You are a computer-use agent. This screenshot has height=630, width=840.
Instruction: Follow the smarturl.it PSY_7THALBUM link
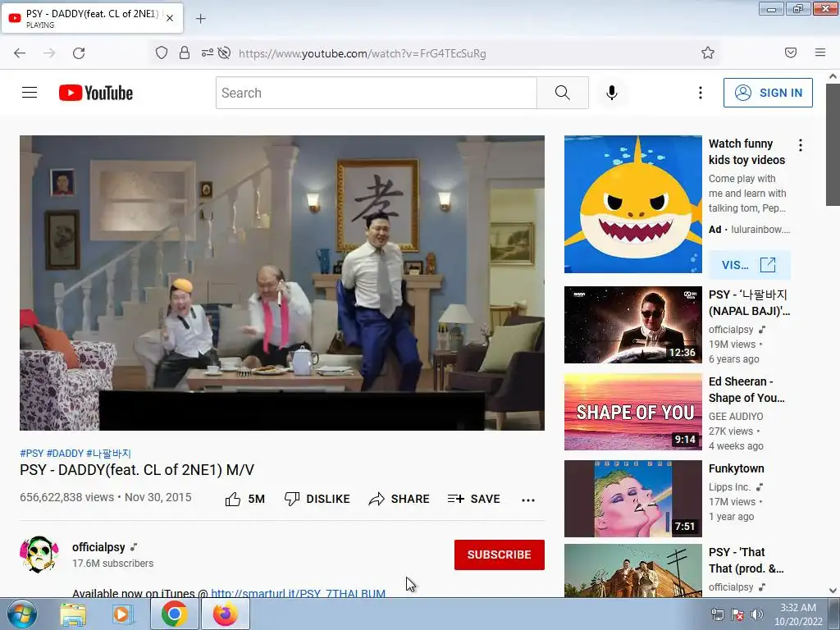(299, 593)
